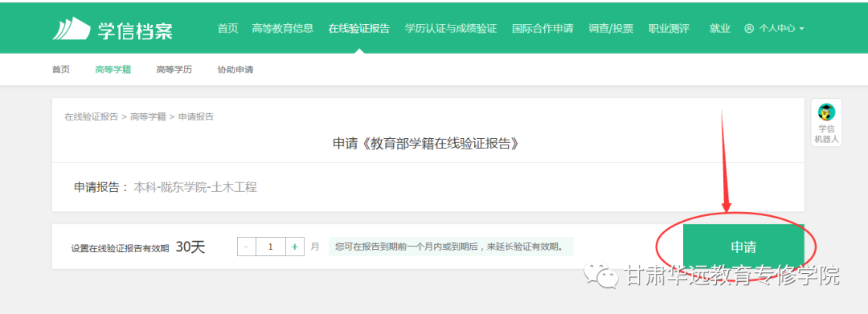
Task: Open 高等教育信息 menu item
Action: tap(282, 28)
